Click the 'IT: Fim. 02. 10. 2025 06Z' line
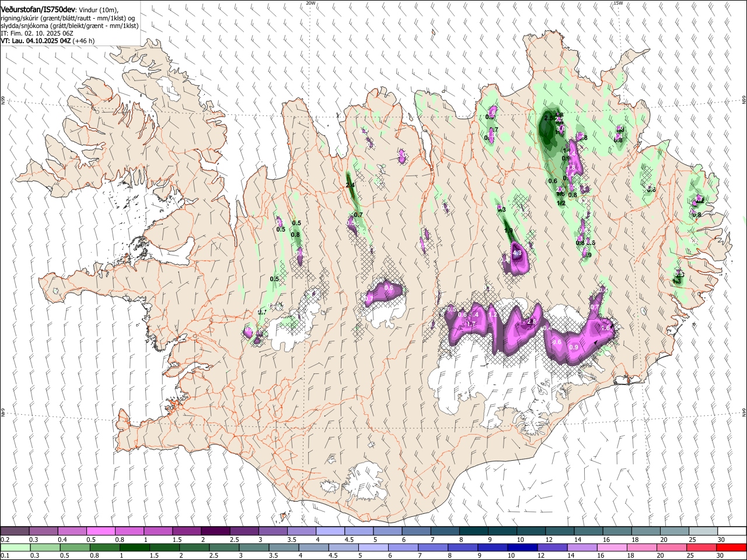Screen dimensions: 747x560 37,33
